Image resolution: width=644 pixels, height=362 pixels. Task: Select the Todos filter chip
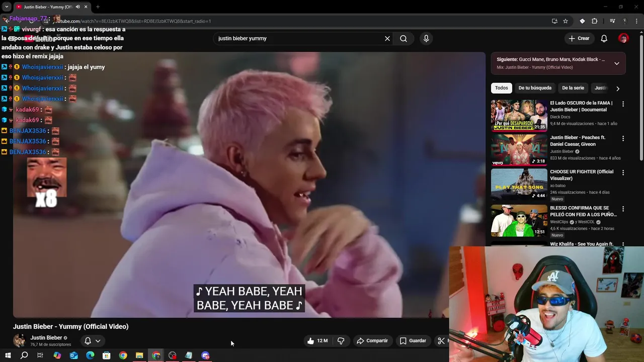501,88
